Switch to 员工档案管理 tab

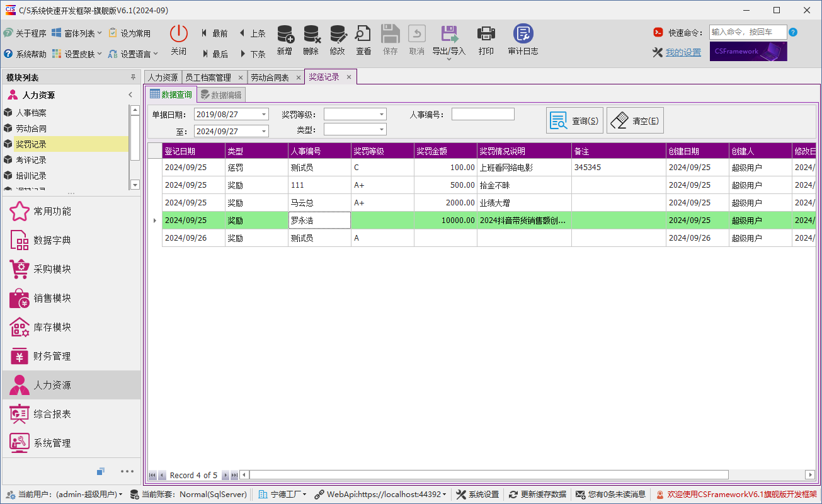tap(214, 77)
